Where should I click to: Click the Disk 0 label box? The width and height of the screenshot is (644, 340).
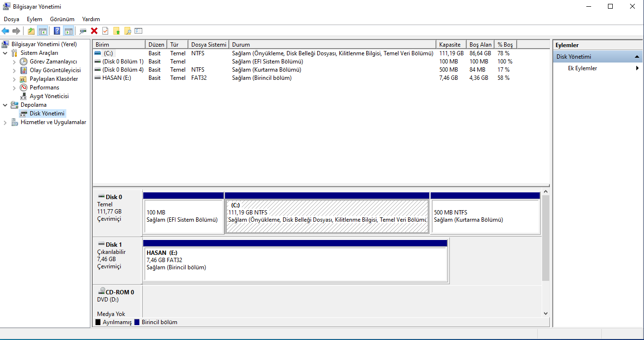click(118, 212)
